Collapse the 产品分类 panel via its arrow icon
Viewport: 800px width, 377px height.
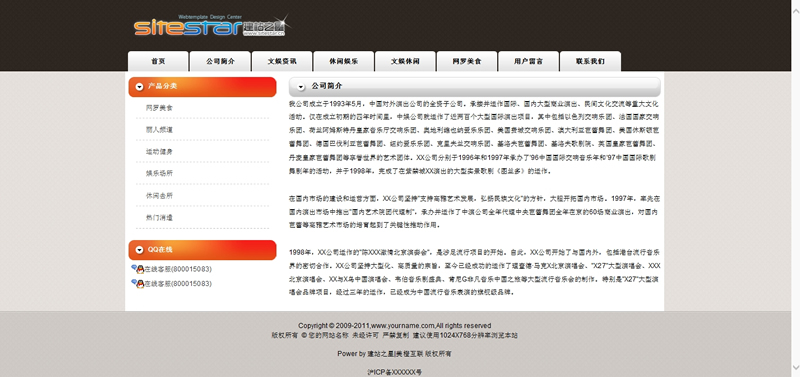pos(139,87)
